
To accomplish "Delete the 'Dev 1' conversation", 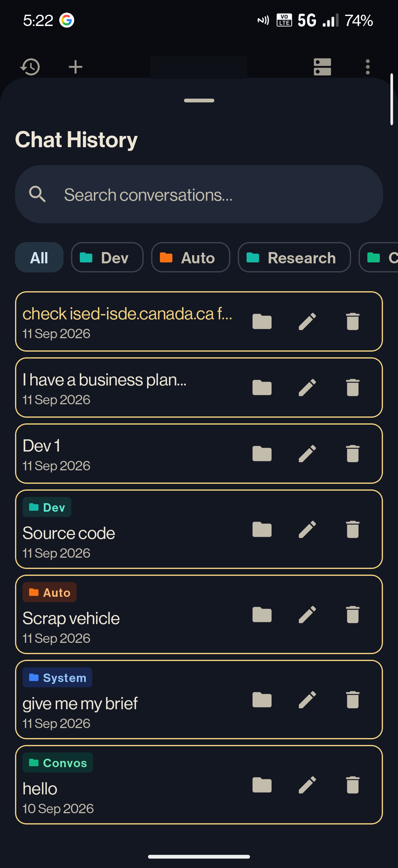I will point(353,453).
